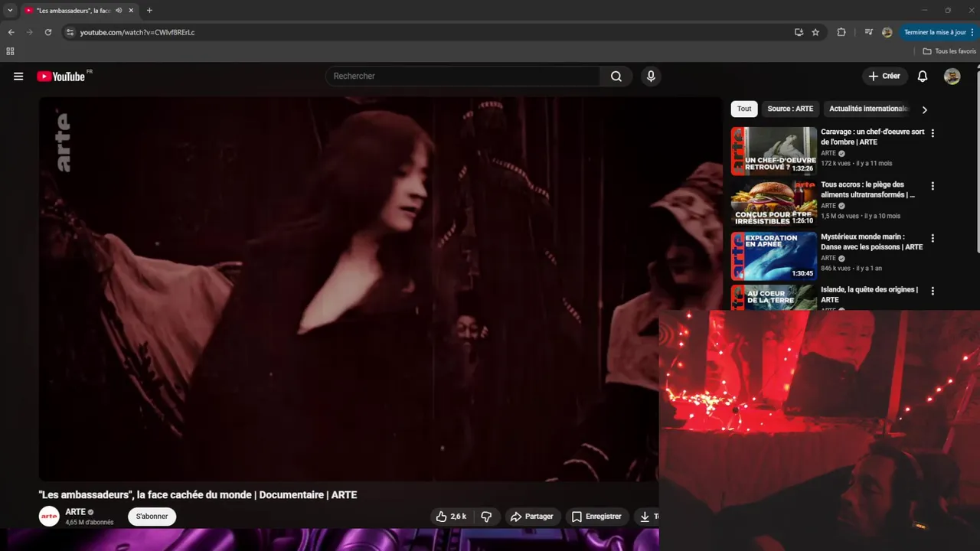Click the Partager button
The width and height of the screenshot is (980, 551).
click(531, 517)
